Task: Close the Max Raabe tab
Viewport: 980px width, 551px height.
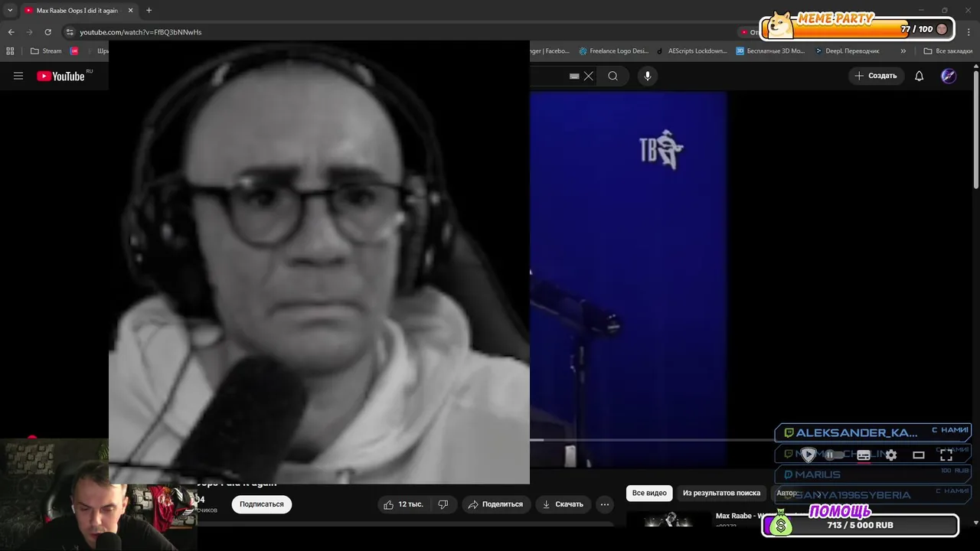Action: point(130,11)
